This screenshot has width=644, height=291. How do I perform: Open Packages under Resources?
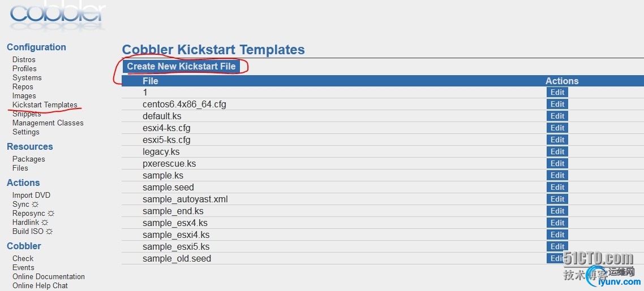[x=28, y=159]
